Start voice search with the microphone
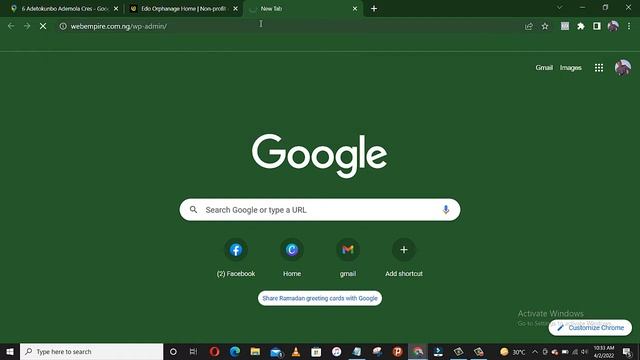 tap(446, 209)
